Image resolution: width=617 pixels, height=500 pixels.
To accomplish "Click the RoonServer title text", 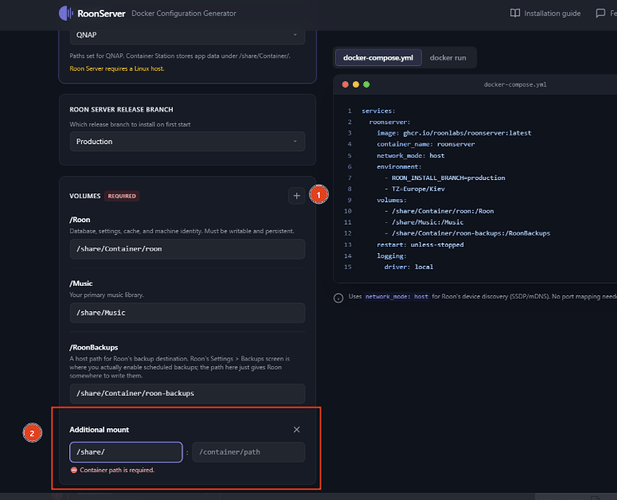I will (x=101, y=14).
